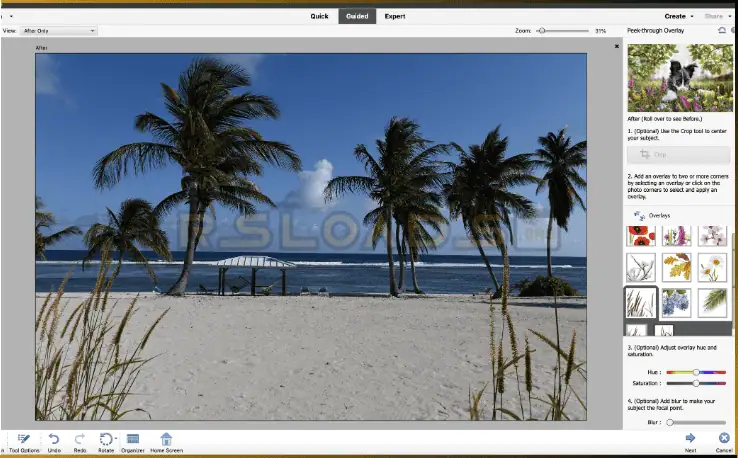Select the dry grass overlay

pos(641,303)
